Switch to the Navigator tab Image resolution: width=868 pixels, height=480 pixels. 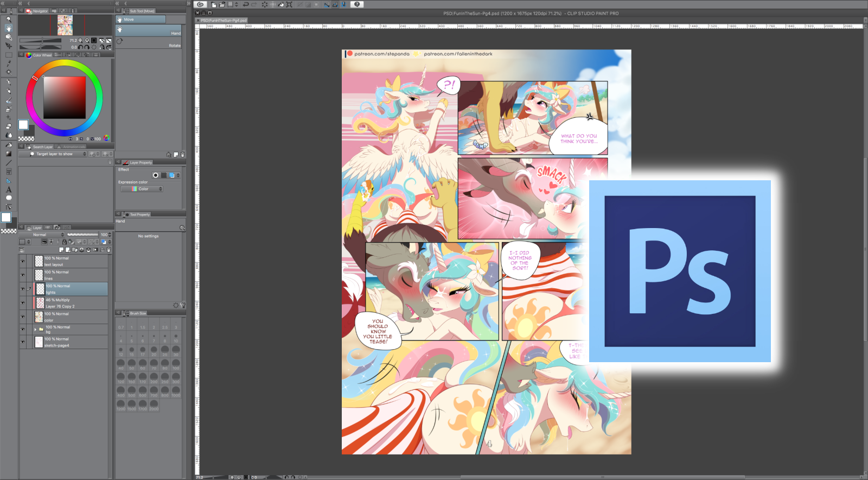tap(37, 11)
